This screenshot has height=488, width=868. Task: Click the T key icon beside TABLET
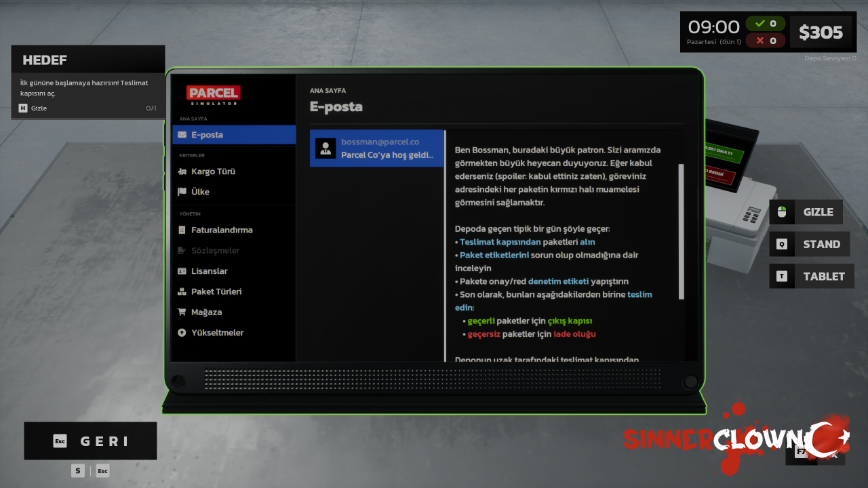(782, 277)
